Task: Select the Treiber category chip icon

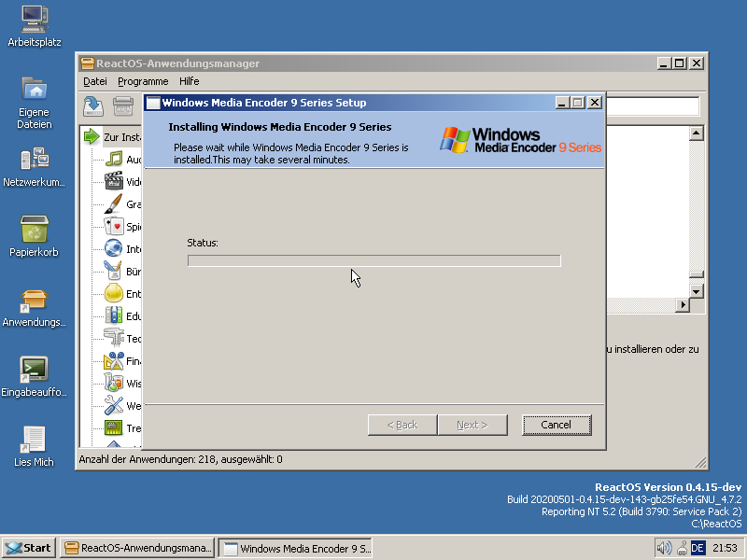Action: click(x=114, y=427)
